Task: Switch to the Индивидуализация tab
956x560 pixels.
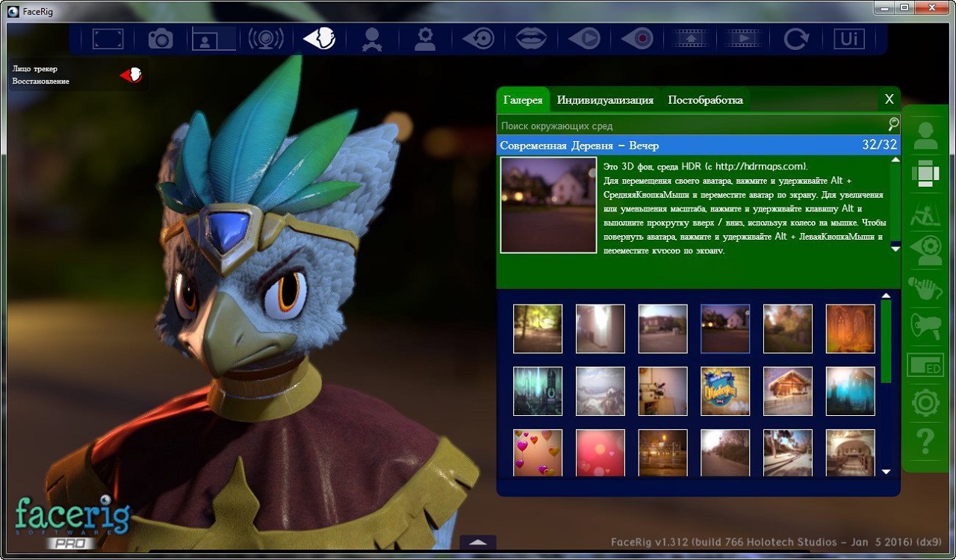Action: 605,100
